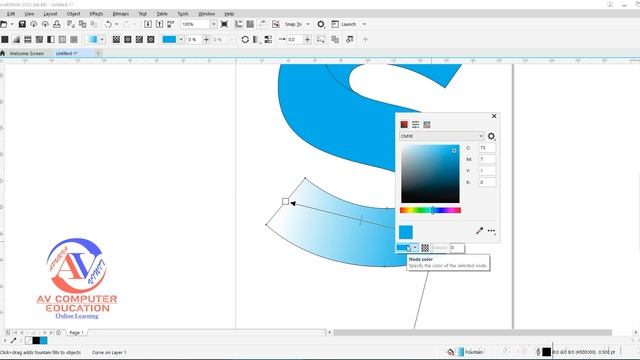The height and width of the screenshot is (360, 640).
Task: Choose Elliptical fountain fill type
Action: pos(128,39)
